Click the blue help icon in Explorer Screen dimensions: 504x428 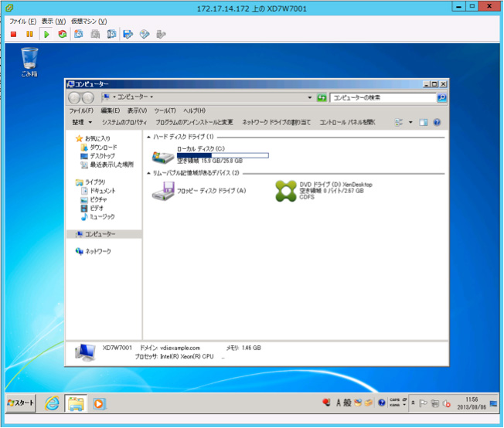pyautogui.click(x=437, y=122)
